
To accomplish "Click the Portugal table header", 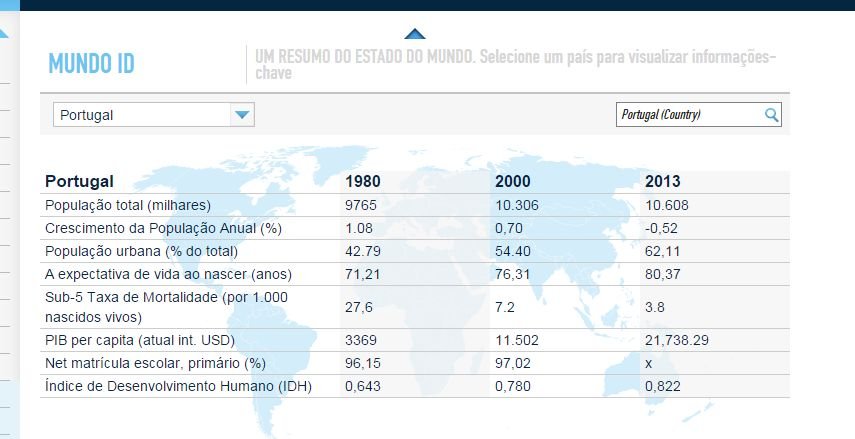I will (79, 181).
